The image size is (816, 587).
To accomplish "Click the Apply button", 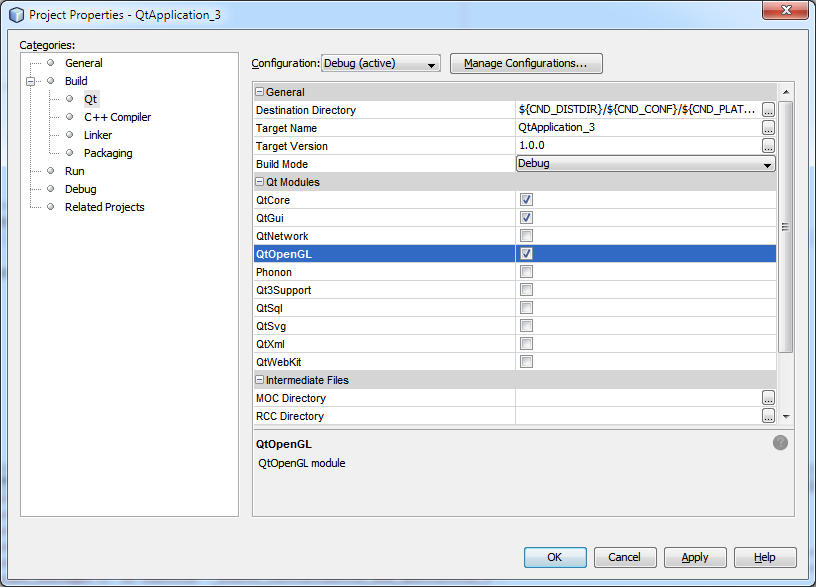I will pos(695,557).
